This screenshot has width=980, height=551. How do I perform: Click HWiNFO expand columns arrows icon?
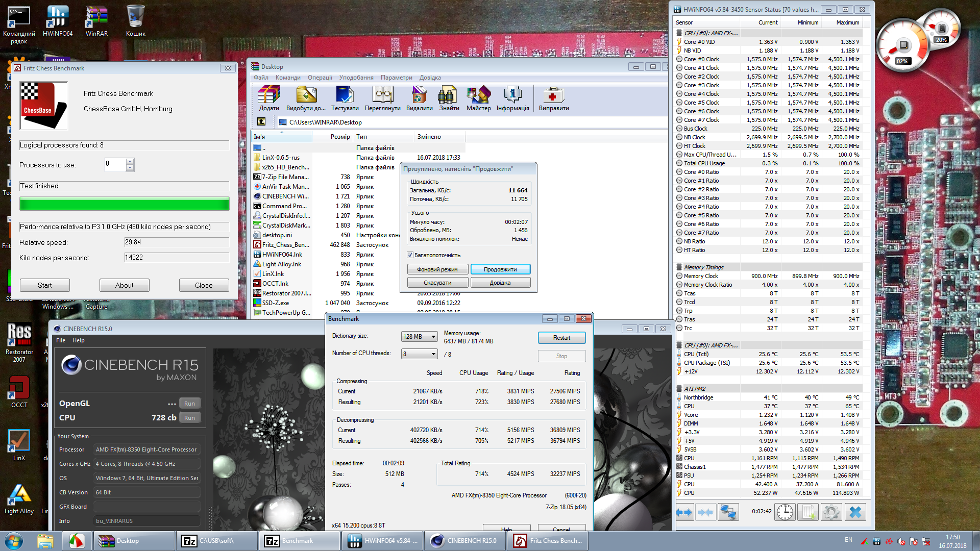(684, 512)
